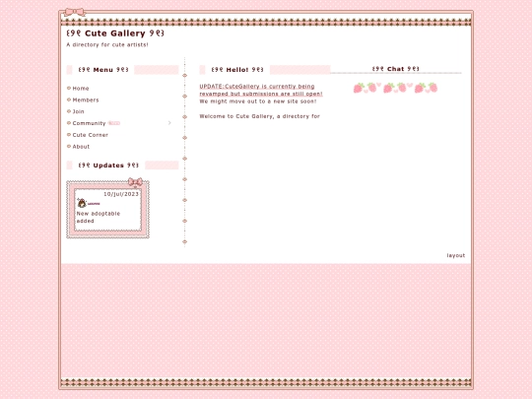Open the Home menu link
The width and height of the screenshot is (532, 399).
tap(81, 89)
